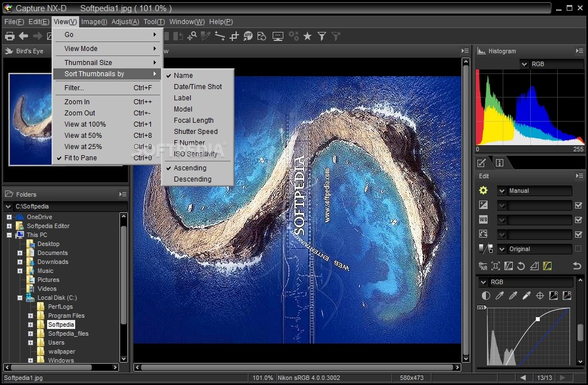Click the Print icon in toolbar
The height and width of the screenshot is (385, 588).
(x=10, y=36)
